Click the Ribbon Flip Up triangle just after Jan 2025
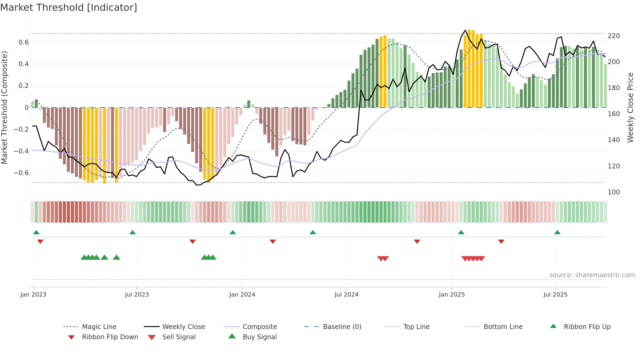 461,232
